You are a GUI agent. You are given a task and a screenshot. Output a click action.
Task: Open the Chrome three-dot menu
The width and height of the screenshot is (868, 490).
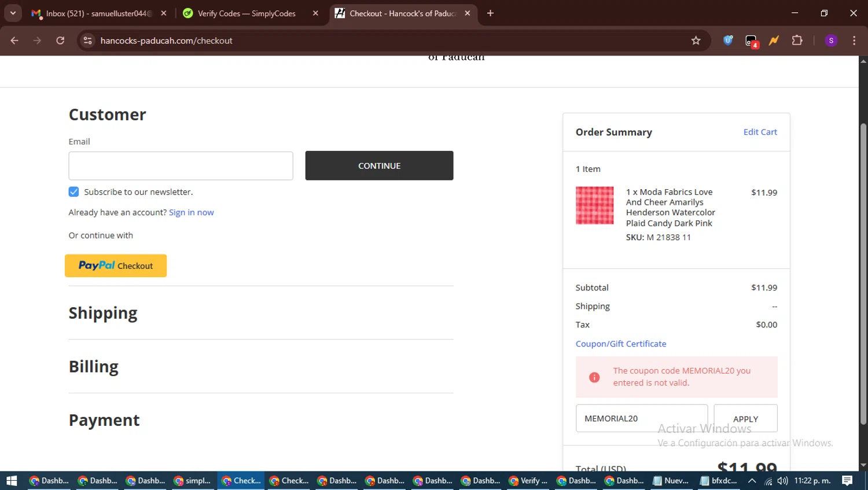(x=854, y=40)
